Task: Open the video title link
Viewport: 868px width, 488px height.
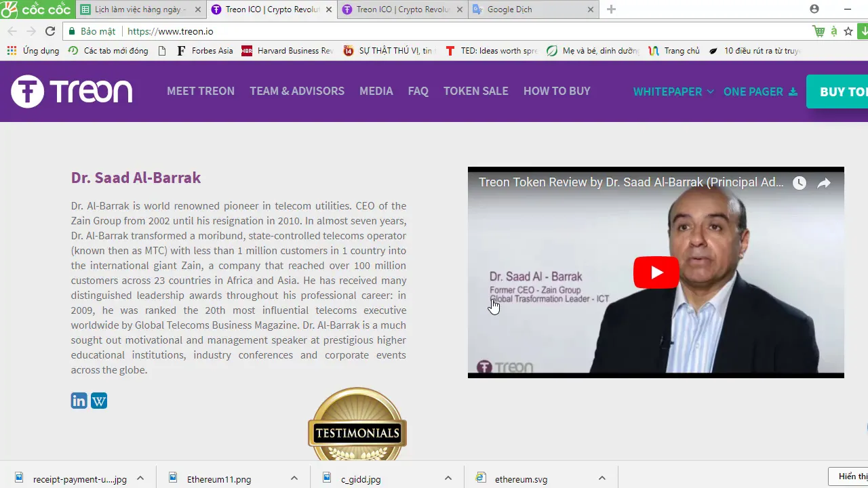Action: pos(631,182)
